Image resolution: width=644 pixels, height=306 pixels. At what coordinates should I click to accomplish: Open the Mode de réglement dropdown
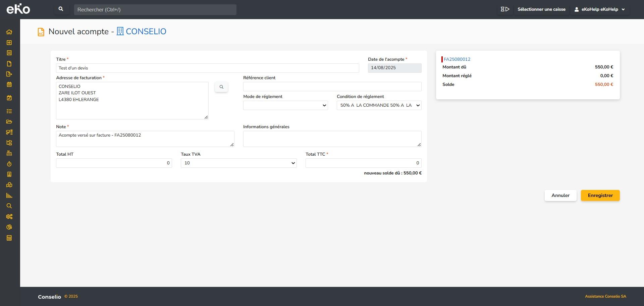285,105
